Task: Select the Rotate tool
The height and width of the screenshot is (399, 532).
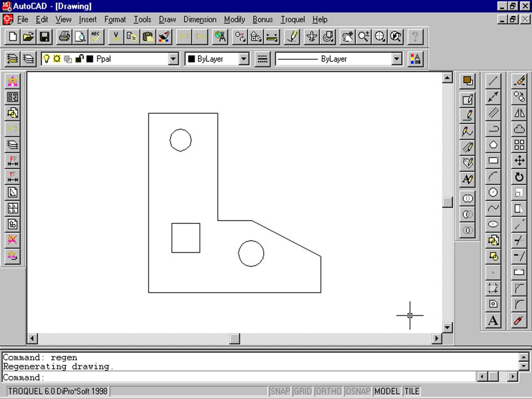Action: (x=519, y=176)
